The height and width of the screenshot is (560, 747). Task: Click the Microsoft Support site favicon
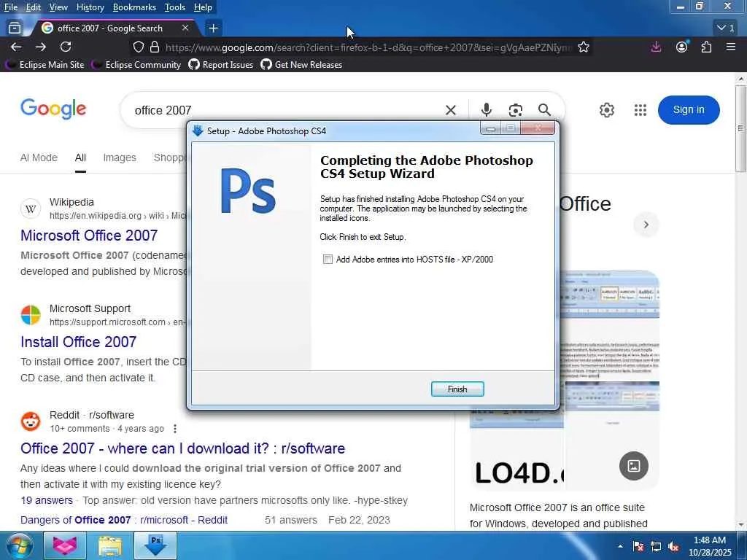pyautogui.click(x=31, y=315)
